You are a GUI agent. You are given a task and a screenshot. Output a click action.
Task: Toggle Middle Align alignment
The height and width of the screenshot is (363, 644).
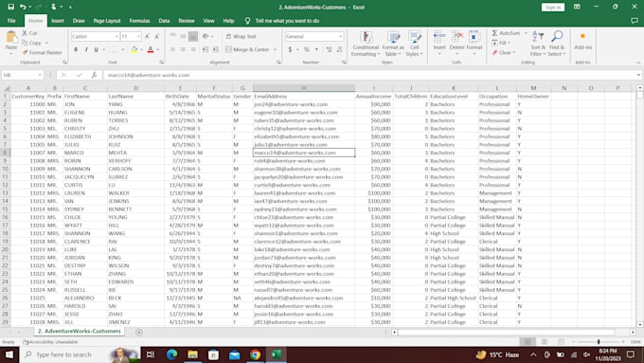[183, 37]
